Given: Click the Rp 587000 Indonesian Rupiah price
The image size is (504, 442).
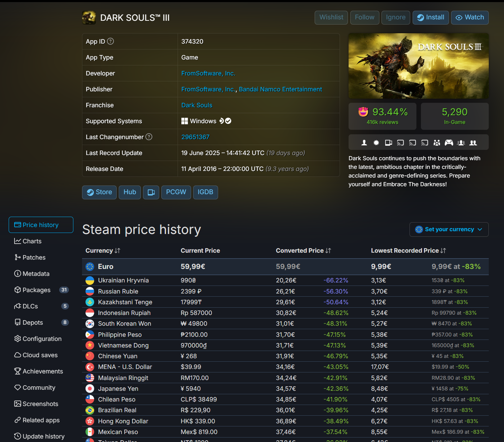Looking at the screenshot, I should pos(196,313).
